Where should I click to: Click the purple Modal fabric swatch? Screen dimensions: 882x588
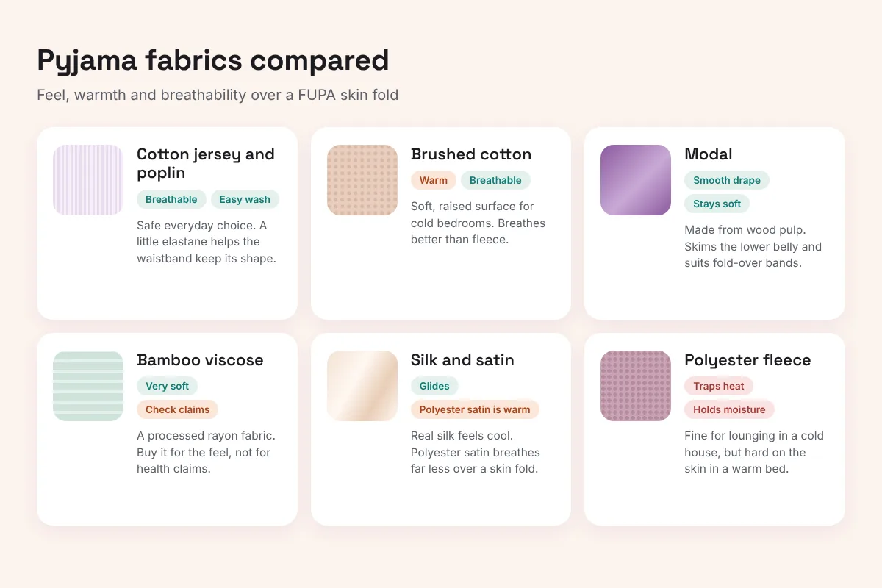[x=636, y=180]
